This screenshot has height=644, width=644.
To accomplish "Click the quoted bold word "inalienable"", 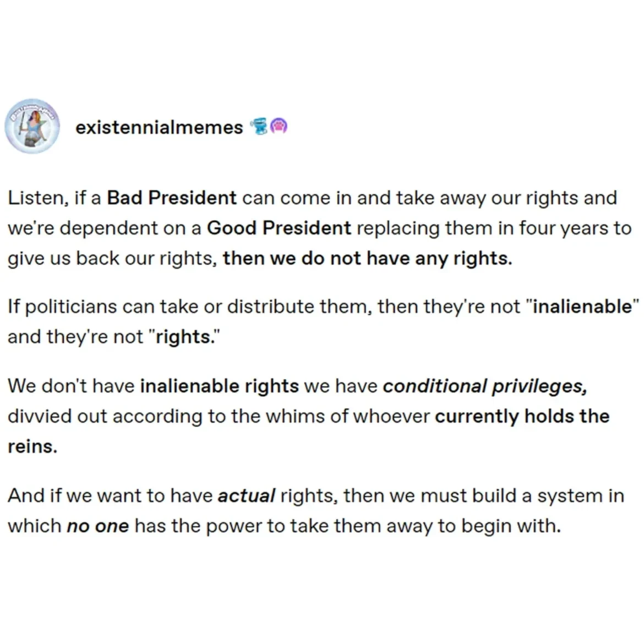I will [x=583, y=306].
